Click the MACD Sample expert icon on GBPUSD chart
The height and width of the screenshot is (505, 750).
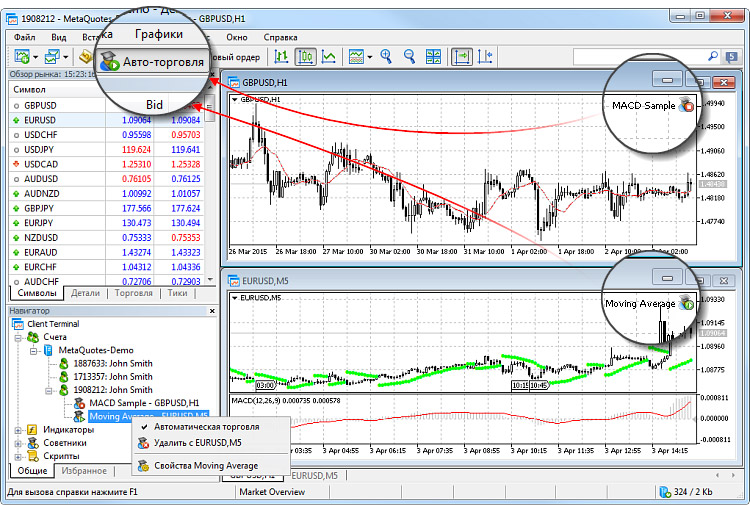(686, 105)
